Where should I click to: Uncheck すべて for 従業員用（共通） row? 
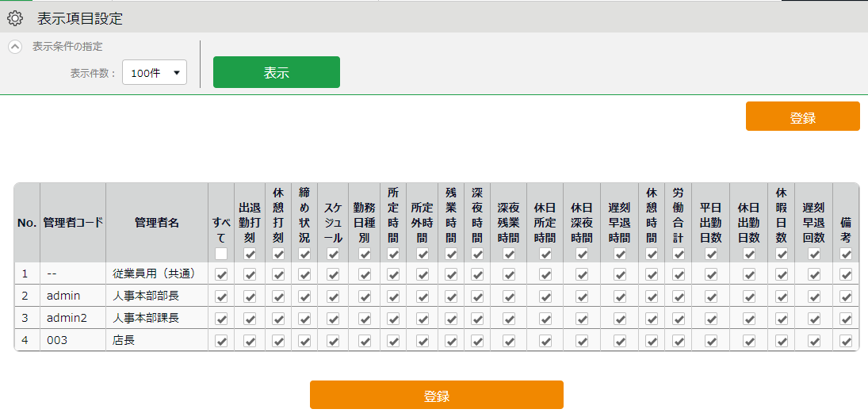[221, 274]
